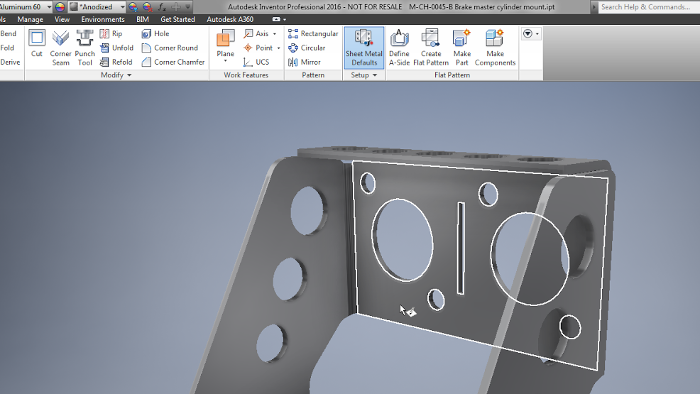The image size is (700, 394).
Task: Click the Bend command
Action: click(8, 33)
